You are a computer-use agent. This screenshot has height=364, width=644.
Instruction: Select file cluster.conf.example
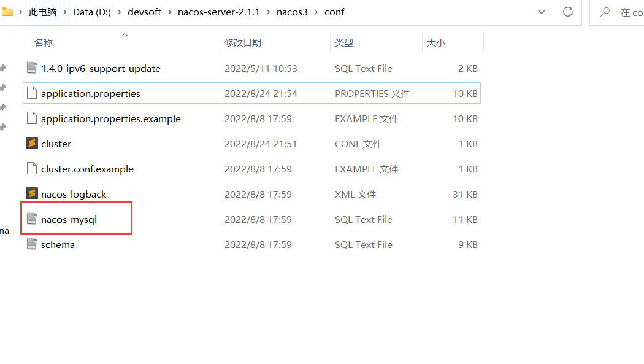click(x=87, y=169)
